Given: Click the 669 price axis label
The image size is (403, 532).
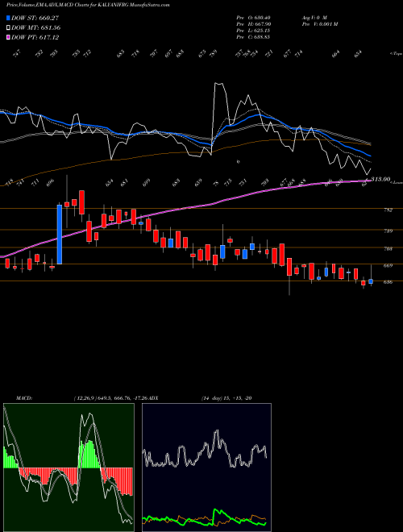Looking at the screenshot, I should click(x=388, y=266).
